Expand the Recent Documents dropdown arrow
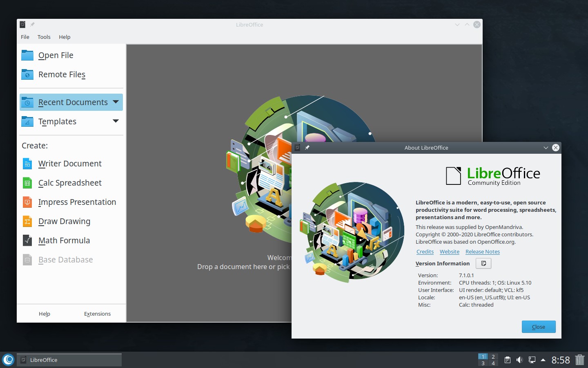This screenshot has height=368, width=588. pos(116,102)
